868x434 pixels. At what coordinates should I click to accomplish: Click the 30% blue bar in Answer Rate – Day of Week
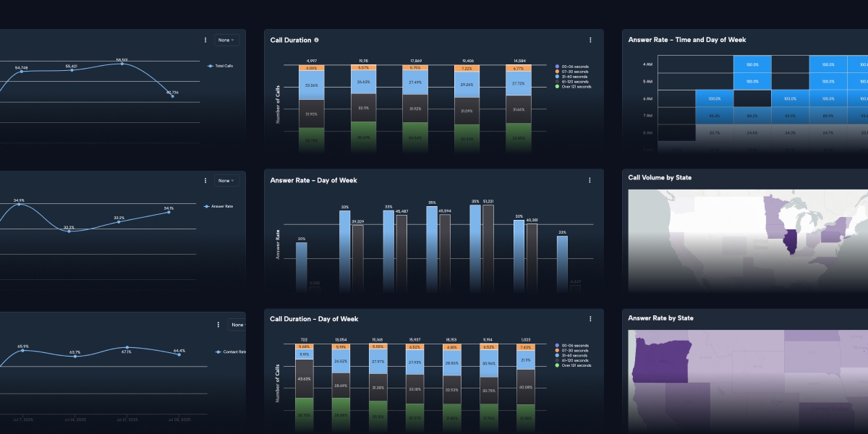[x=519, y=256]
